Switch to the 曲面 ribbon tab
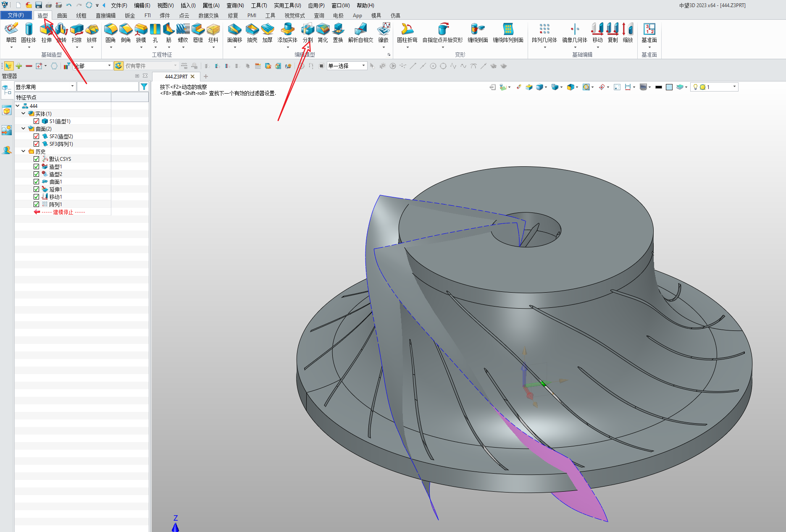 [x=62, y=16]
